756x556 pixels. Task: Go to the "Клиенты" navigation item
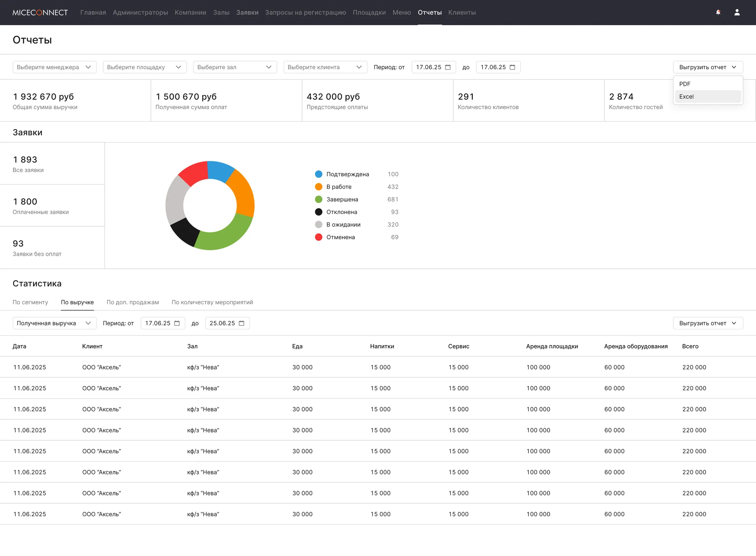tap(462, 13)
